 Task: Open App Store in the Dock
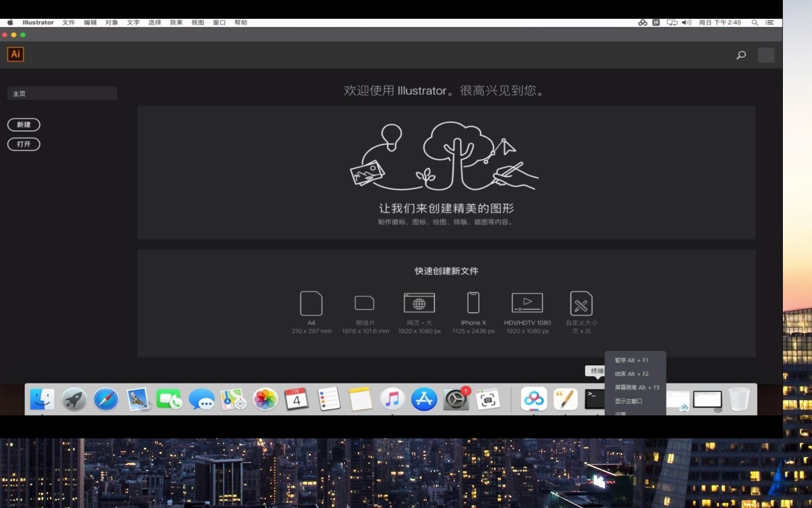[x=424, y=399]
